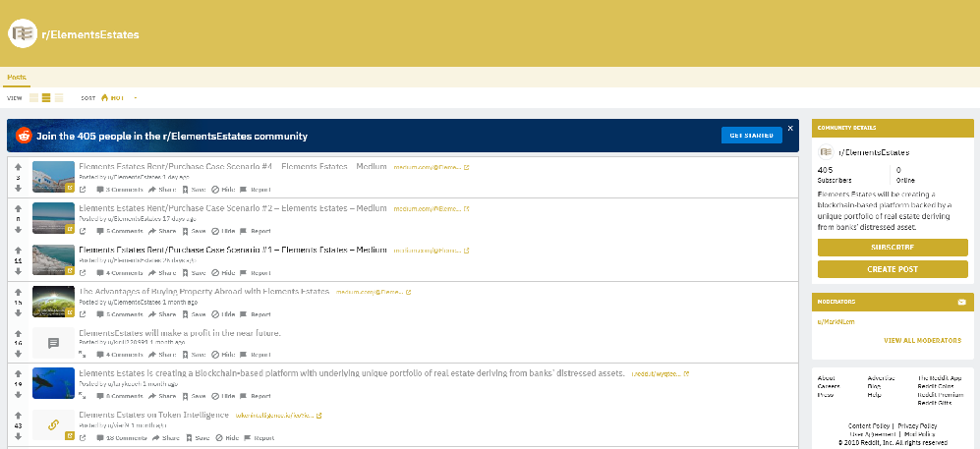Open medium.com domain link beside Scenario #4
Screen dimensions: 980x449
(432, 167)
